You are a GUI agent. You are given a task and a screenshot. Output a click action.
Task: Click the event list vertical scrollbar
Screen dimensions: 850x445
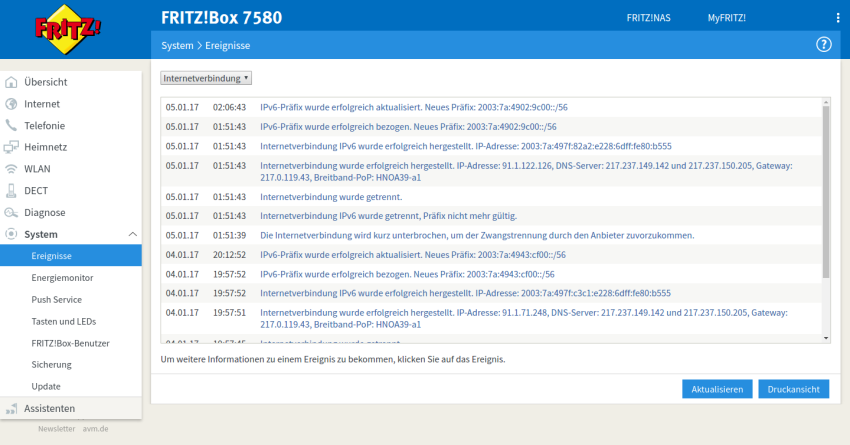825,190
